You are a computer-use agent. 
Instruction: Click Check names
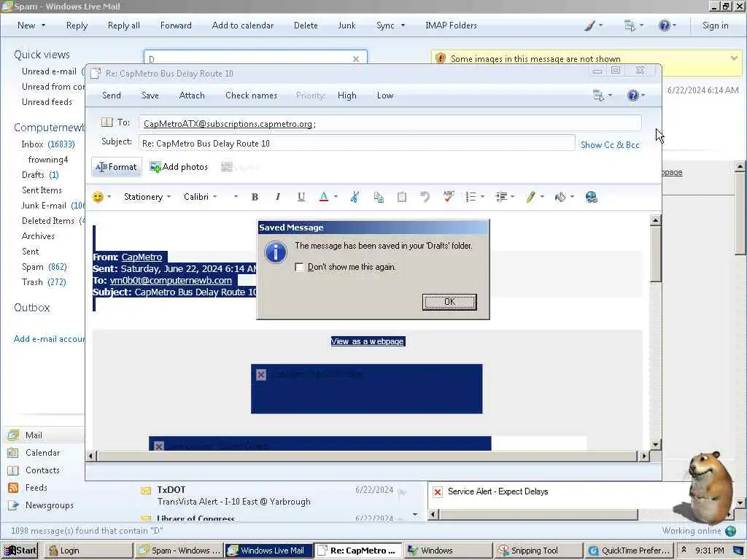(251, 96)
